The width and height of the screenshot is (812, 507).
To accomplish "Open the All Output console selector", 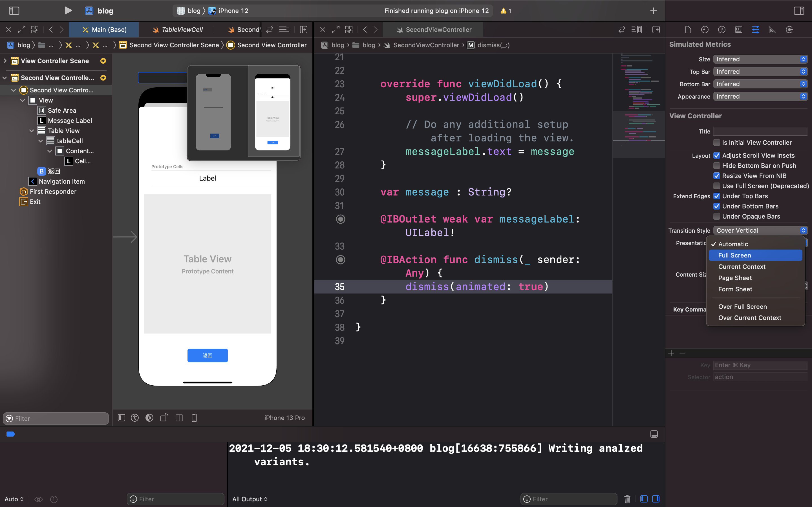I will (250, 499).
